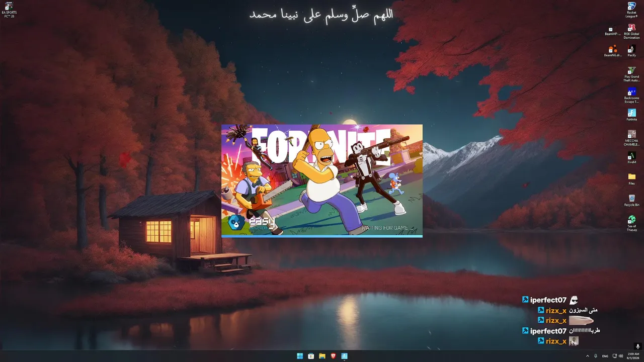Screen dimensions: 644x362
Task: Click the MECCHA CHAMELEON desktop icon
Action: [631, 138]
